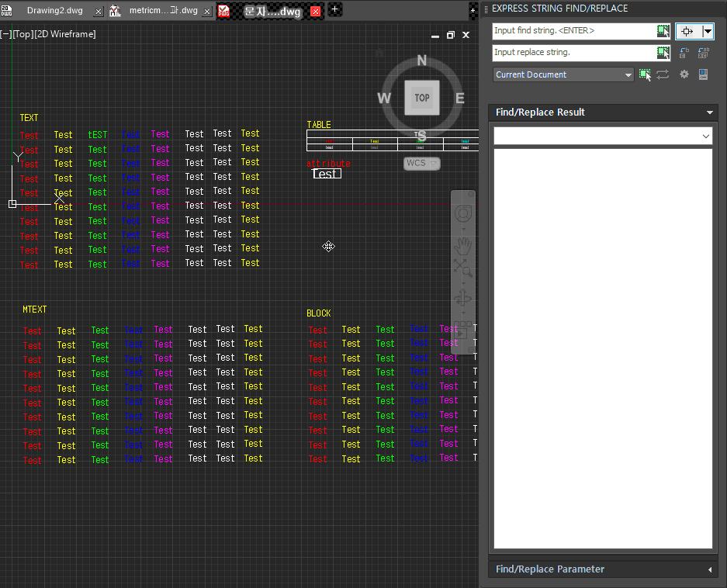Click green selection icon beside Current Document

(x=645, y=74)
